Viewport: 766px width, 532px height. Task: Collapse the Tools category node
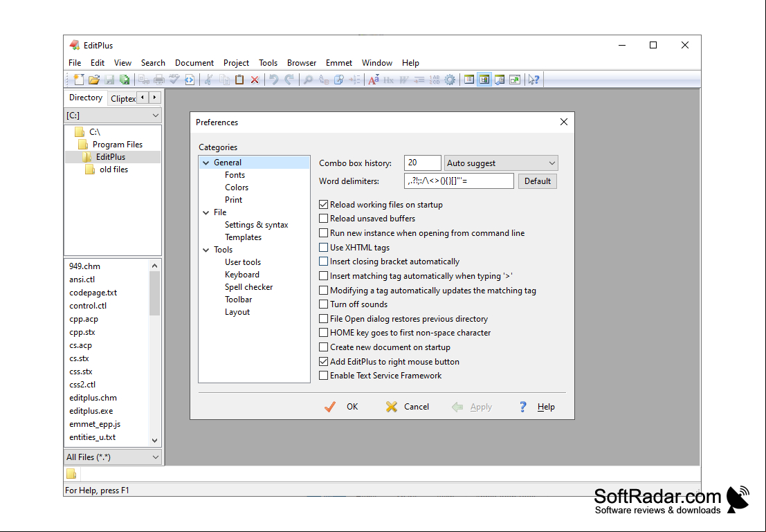(x=206, y=250)
